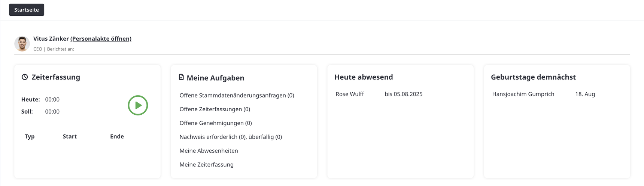Click the Ende column header
Screen dimensions: 644x186
tap(117, 136)
